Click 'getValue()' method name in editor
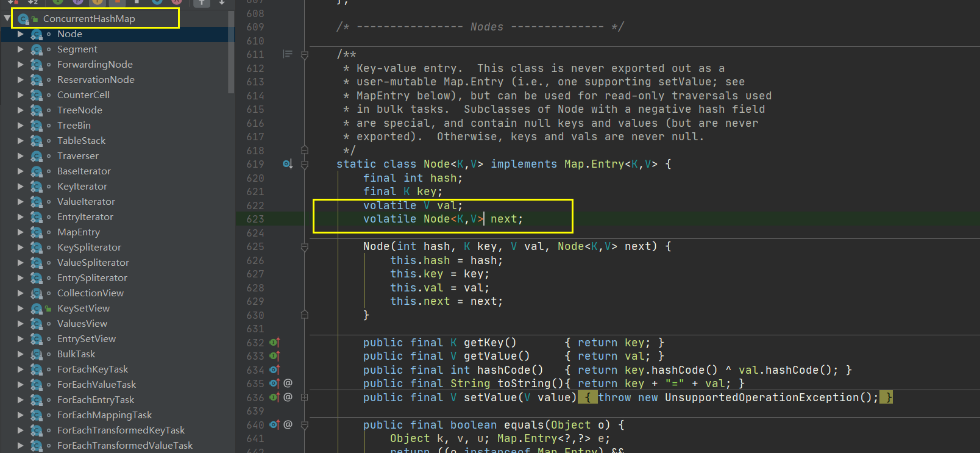 pyautogui.click(x=497, y=356)
